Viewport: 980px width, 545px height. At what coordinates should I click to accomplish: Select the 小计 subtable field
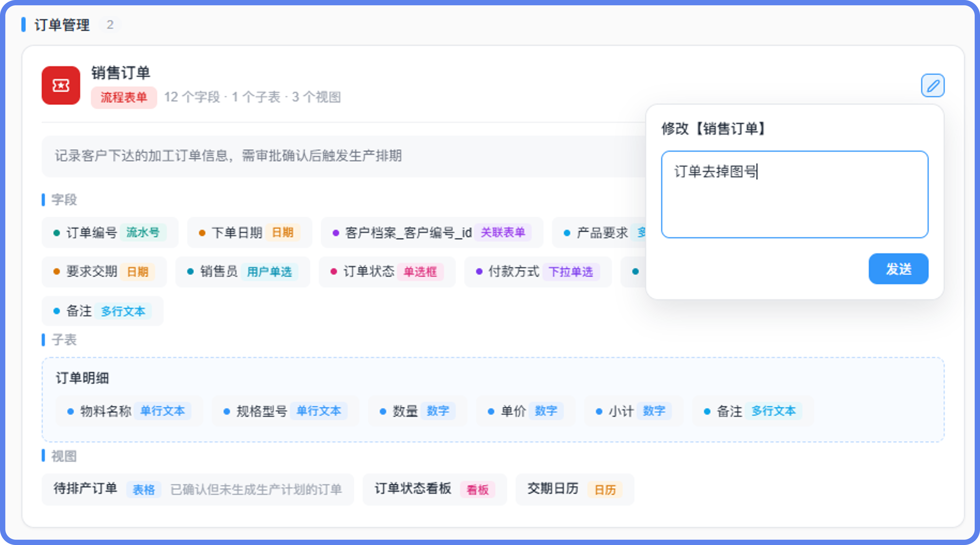pos(634,411)
